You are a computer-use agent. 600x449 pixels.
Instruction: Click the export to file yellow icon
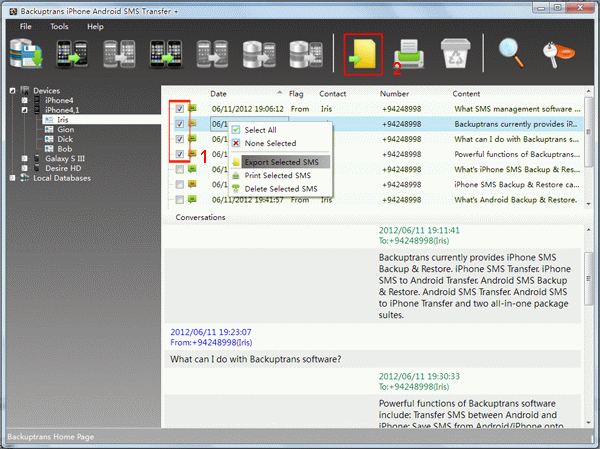coord(363,54)
